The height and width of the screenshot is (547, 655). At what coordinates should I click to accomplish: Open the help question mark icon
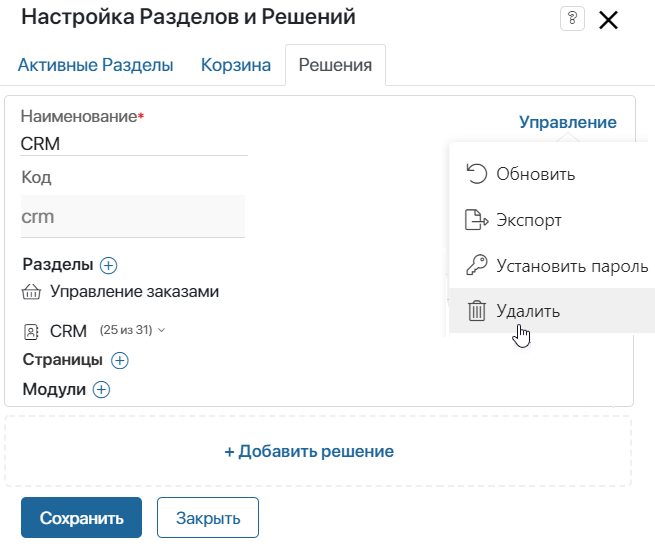click(572, 19)
